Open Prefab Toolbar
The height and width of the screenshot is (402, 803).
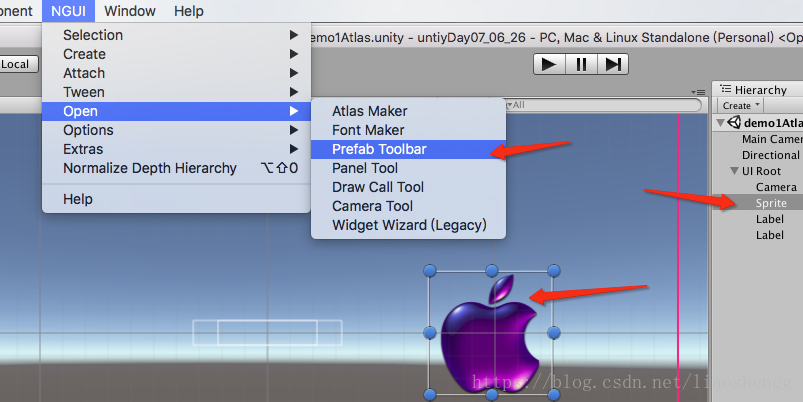408,149
